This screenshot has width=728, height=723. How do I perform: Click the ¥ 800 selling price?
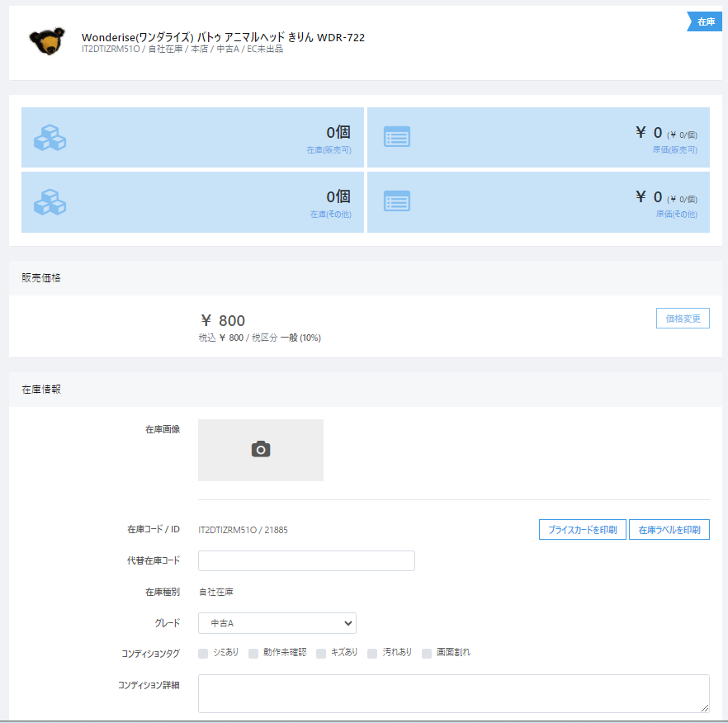pyautogui.click(x=223, y=320)
